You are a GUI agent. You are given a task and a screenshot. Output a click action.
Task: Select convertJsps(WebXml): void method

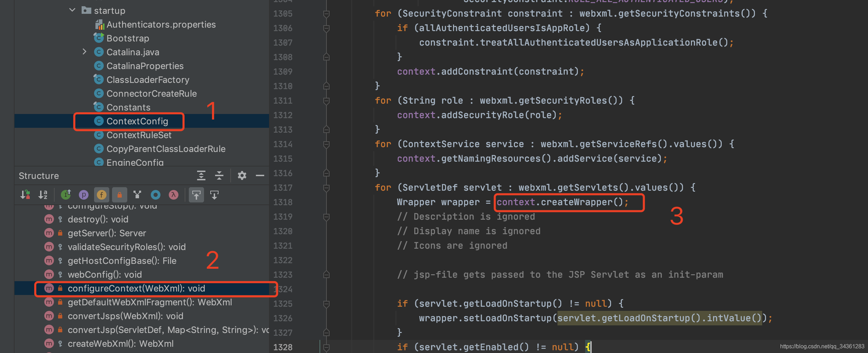(x=126, y=316)
